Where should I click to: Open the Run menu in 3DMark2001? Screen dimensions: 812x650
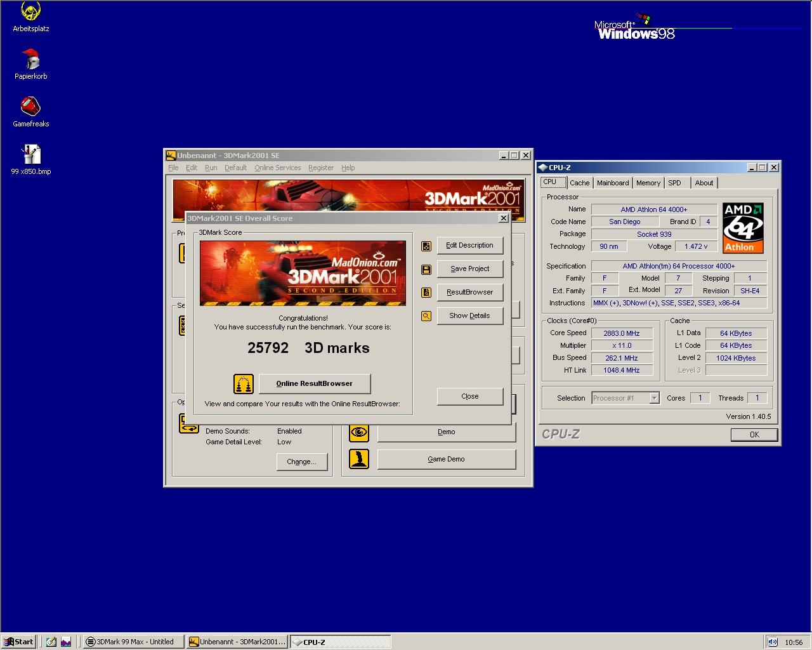coord(211,168)
